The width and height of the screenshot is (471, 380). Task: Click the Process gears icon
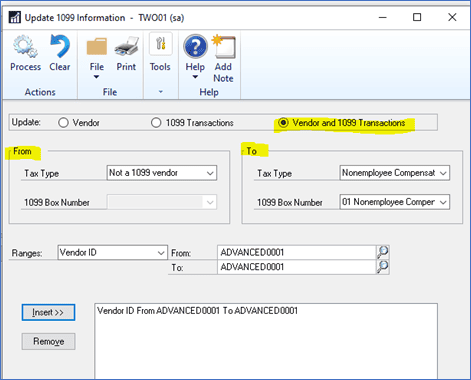(x=25, y=46)
